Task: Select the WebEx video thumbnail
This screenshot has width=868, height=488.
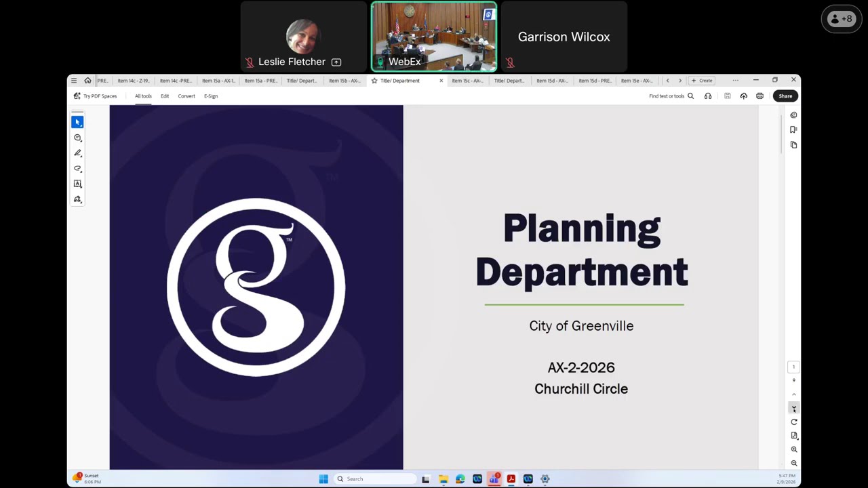Action: (434, 37)
